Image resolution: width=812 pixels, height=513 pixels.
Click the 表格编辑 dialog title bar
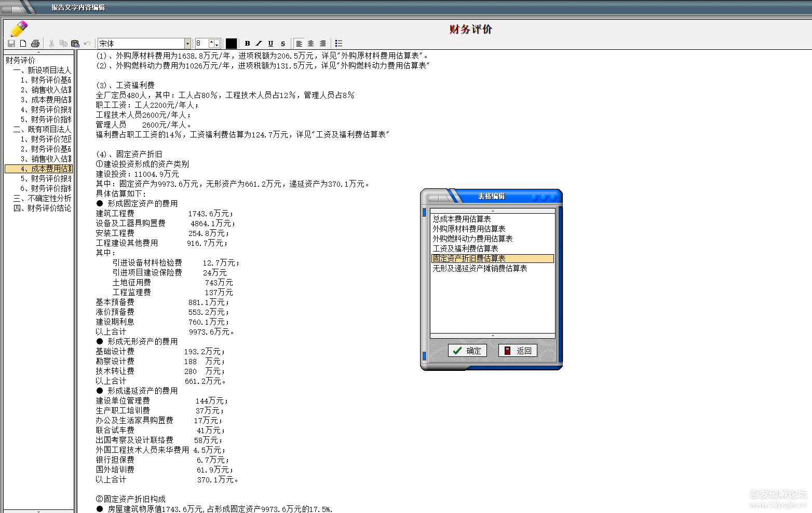491,196
